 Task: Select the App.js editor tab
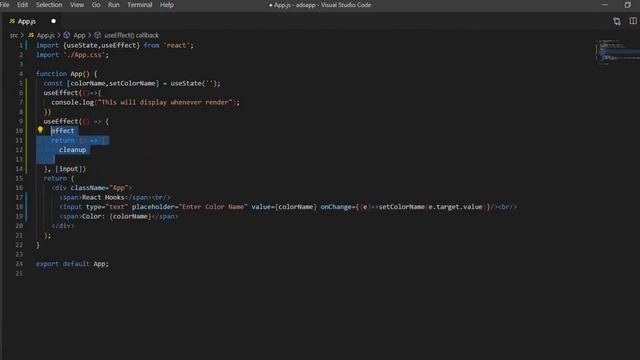point(33,21)
